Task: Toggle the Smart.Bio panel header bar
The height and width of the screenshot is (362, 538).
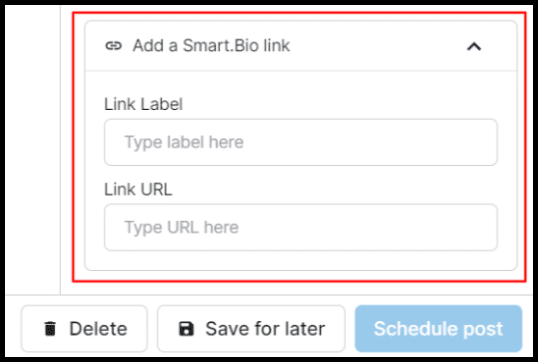Action: pyautogui.click(x=301, y=46)
